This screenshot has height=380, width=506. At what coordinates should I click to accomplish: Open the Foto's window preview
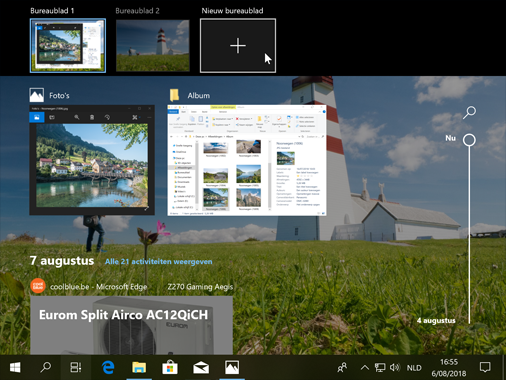coord(92,160)
